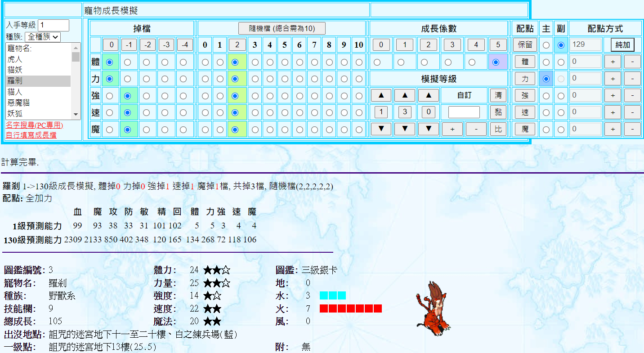Screen dimensions: 644x353
Task: Click the 掉檔 column -4 header button
Action: point(184,45)
